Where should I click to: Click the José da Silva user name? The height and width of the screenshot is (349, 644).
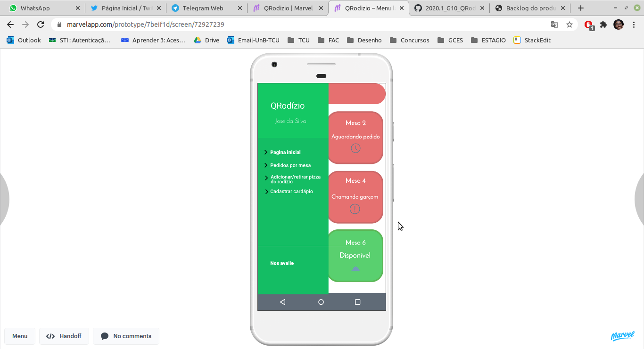[291, 121]
